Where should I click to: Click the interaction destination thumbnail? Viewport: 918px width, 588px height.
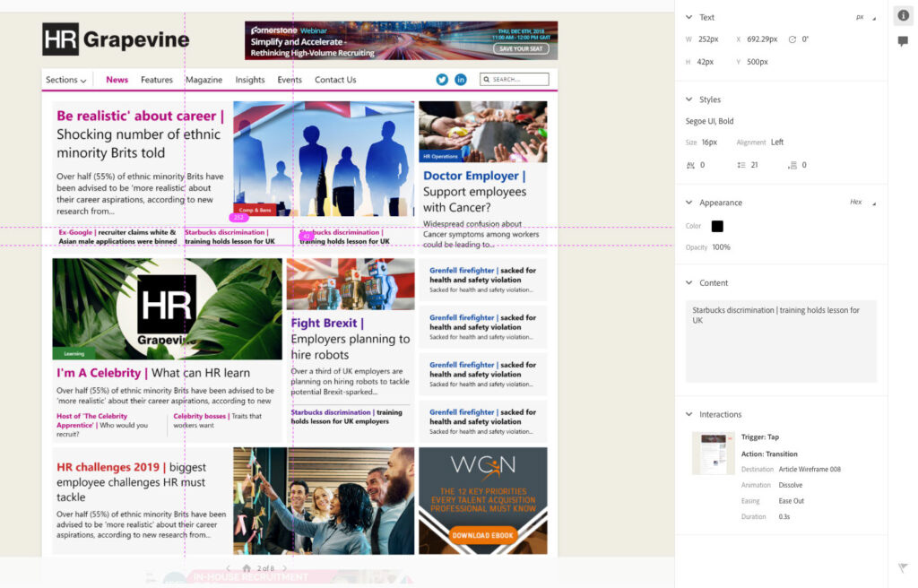coord(713,454)
